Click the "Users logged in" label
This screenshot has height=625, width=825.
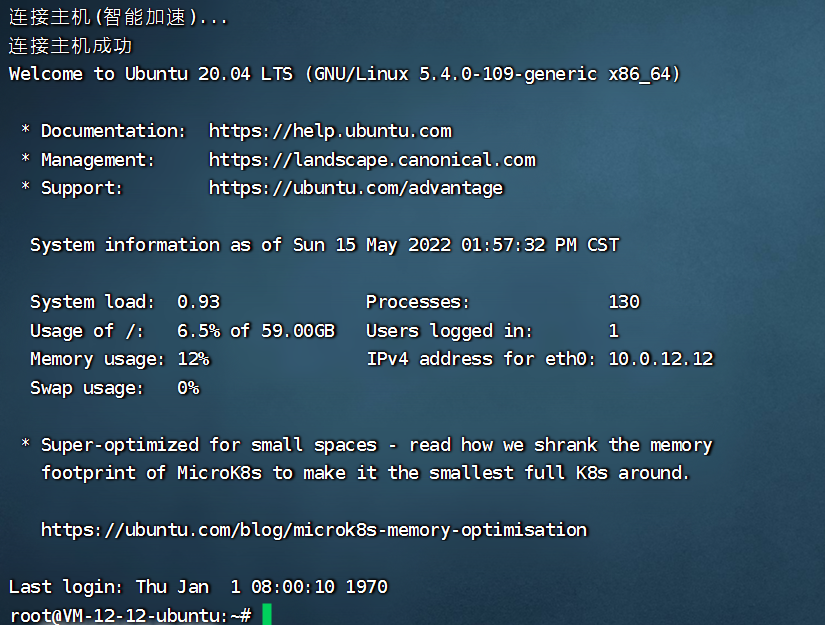pyautogui.click(x=449, y=331)
